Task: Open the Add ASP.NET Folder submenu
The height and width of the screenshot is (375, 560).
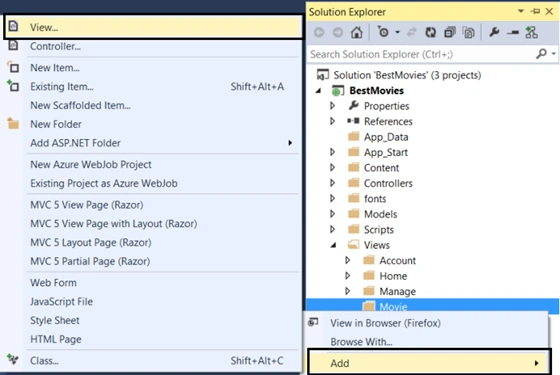Action: (153, 143)
